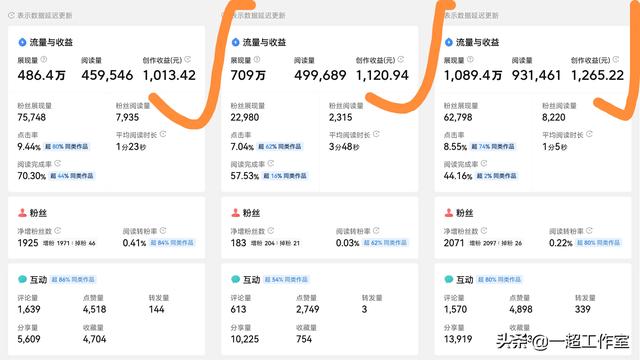Select the 评论量 value 1,639

(x=29, y=309)
